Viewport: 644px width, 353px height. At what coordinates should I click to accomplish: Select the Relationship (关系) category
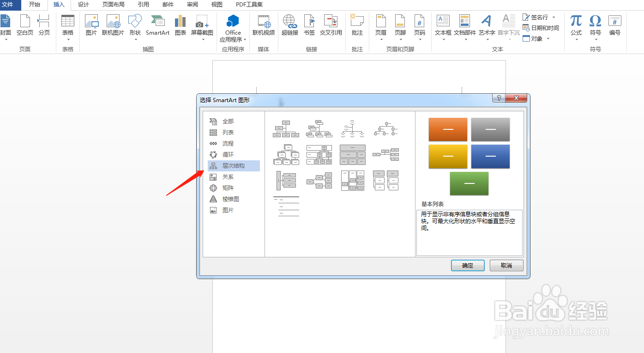234,177
